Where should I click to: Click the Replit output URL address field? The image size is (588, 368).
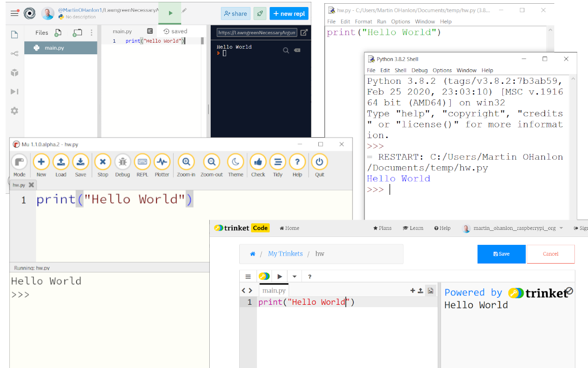pyautogui.click(x=257, y=33)
